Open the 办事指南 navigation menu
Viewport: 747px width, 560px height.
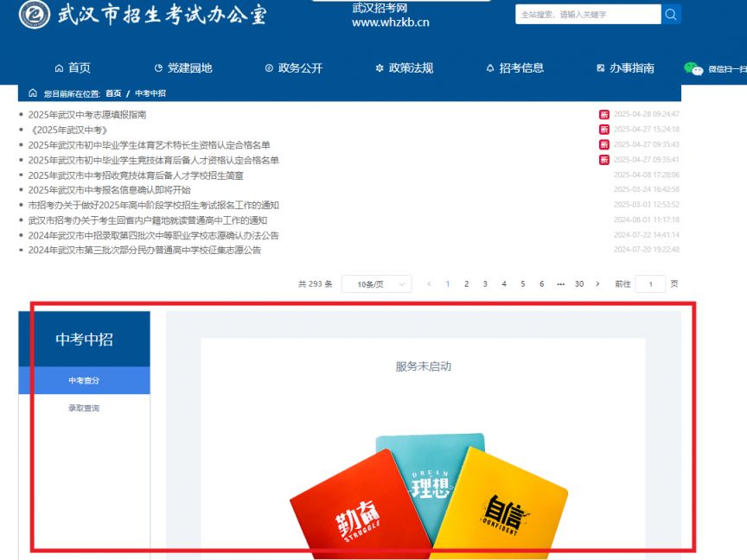[x=625, y=68]
